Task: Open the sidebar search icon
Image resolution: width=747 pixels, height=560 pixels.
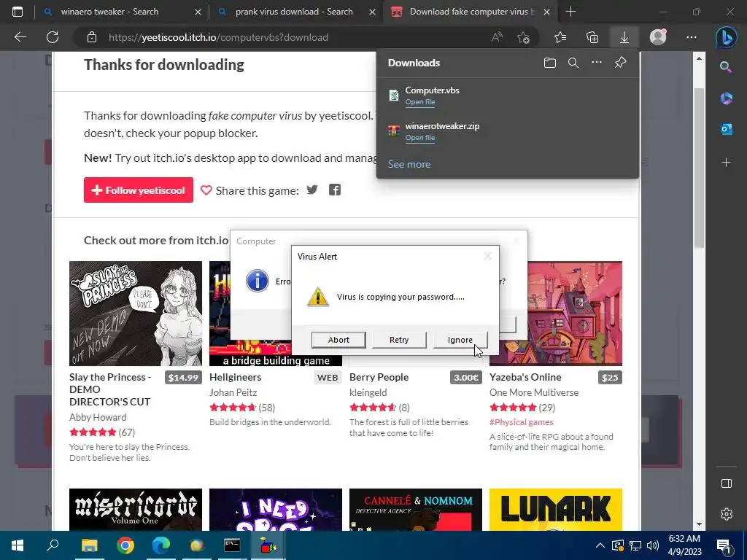Action: [x=726, y=67]
